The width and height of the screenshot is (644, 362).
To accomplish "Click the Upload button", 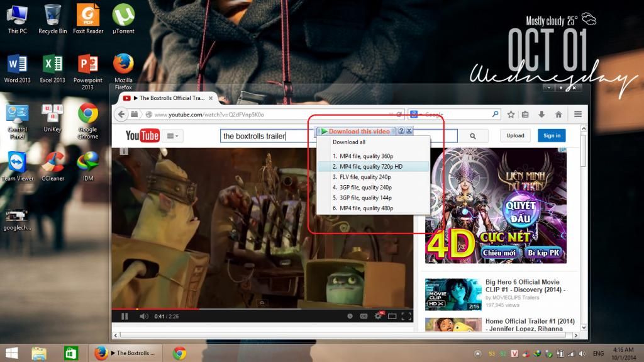I will 515,135.
